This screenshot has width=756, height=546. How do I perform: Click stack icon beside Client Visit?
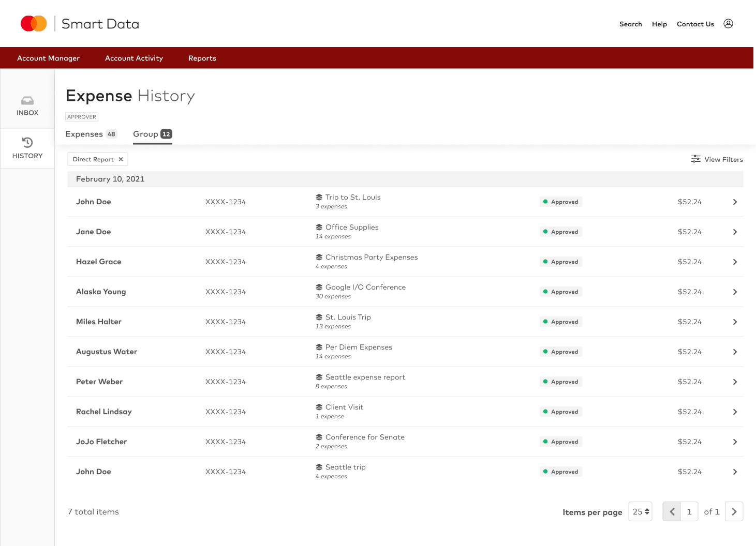[x=319, y=407]
